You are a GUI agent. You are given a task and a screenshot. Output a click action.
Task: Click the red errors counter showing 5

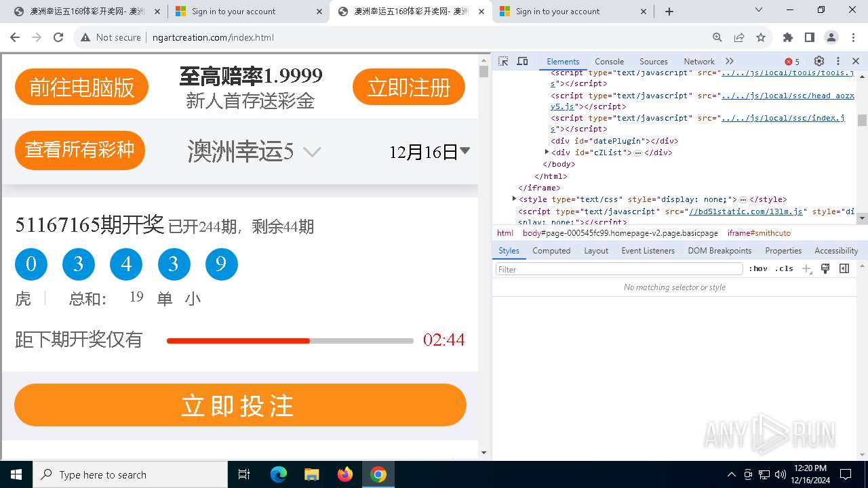[792, 62]
